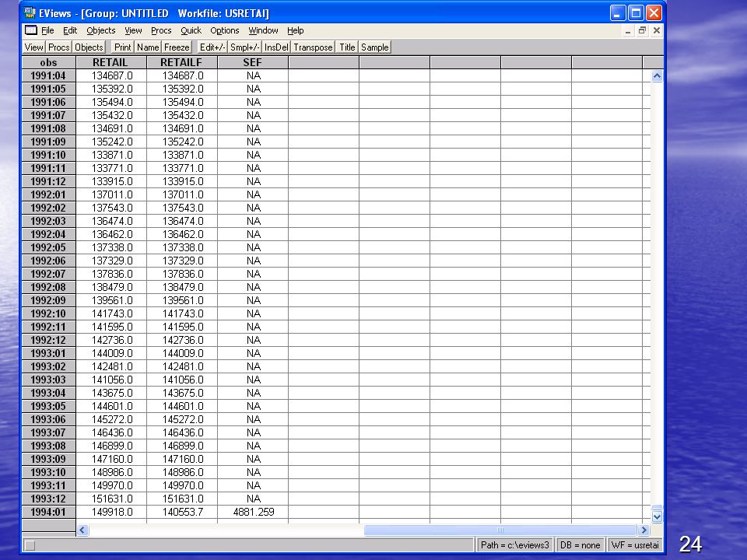Click the WF = usretai status entry
747x560 pixels.
tap(635, 545)
